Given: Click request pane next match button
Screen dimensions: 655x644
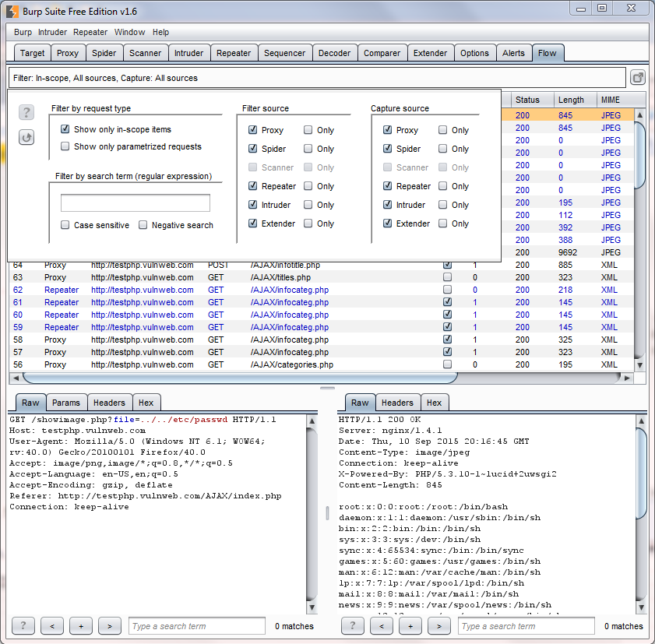Looking at the screenshot, I should point(110,625).
